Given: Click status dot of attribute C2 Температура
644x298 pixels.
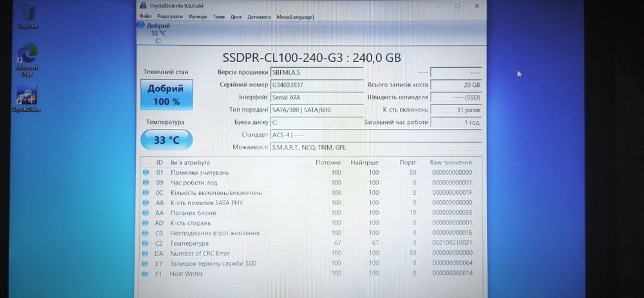Looking at the screenshot, I should tap(146, 243).
